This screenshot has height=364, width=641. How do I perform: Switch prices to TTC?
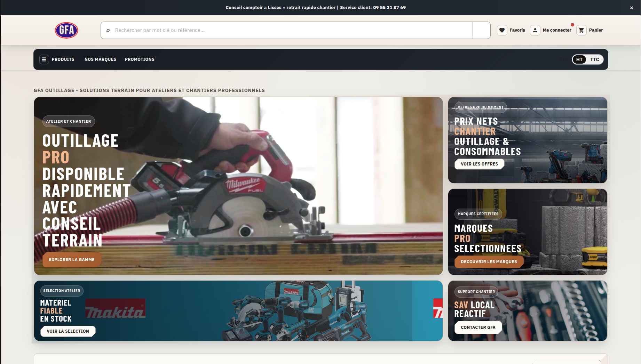pos(595,59)
